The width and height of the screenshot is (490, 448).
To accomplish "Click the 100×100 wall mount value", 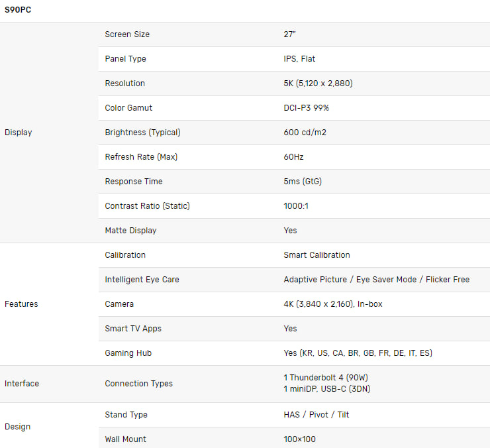I will (300, 439).
